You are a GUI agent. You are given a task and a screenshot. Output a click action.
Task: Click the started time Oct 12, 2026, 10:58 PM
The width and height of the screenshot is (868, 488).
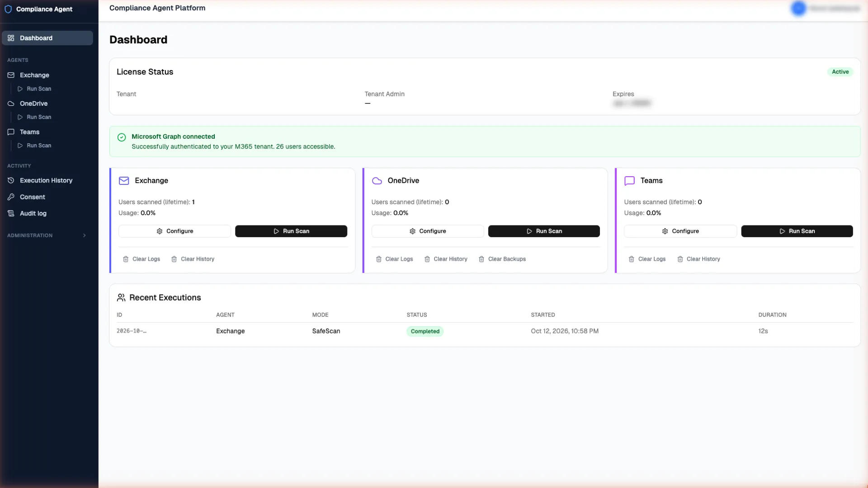[x=565, y=331]
